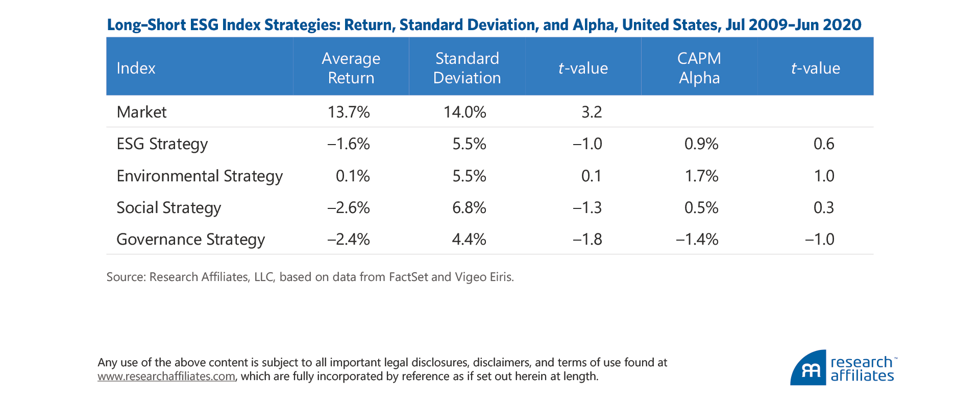This screenshot has width=980, height=400.
Task: Click the Average Return column header
Action: (x=351, y=68)
